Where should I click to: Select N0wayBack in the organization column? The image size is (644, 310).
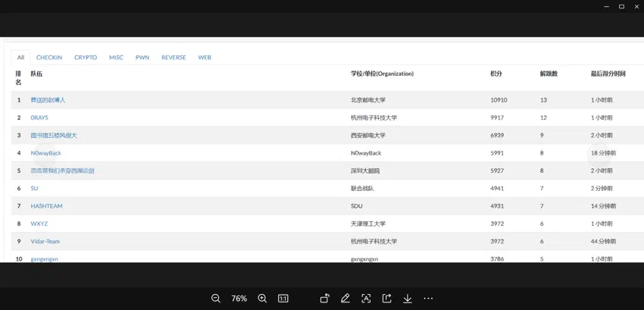(x=366, y=153)
